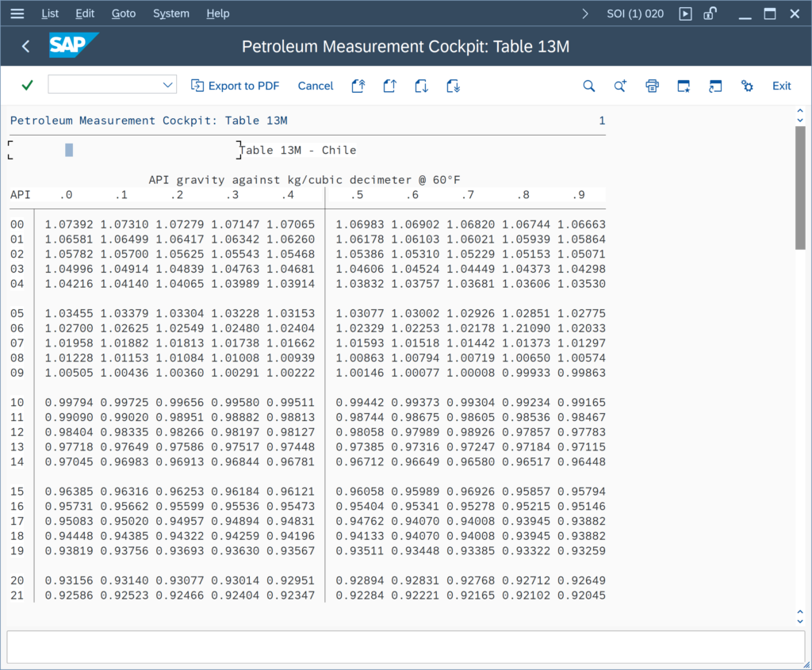Open the List menu
812x670 pixels.
point(50,13)
